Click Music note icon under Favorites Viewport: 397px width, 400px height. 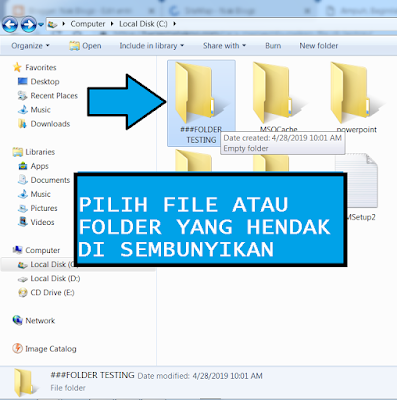tap(22, 109)
